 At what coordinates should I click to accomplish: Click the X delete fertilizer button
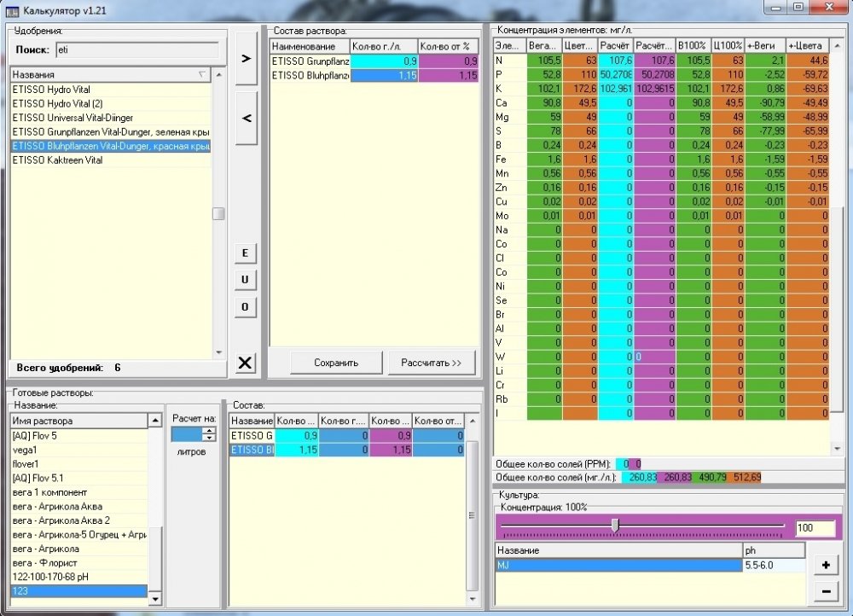[x=245, y=363]
